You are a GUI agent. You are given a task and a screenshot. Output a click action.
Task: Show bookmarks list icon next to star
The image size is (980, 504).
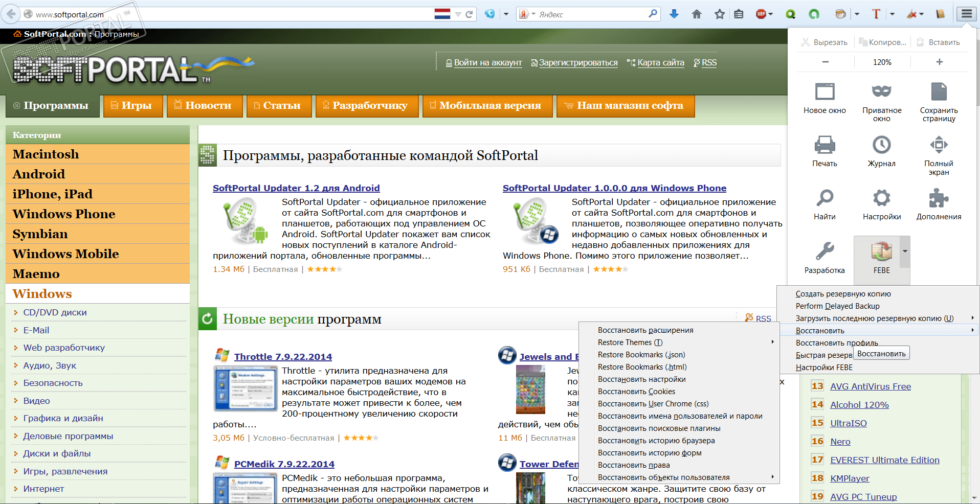coord(739,14)
